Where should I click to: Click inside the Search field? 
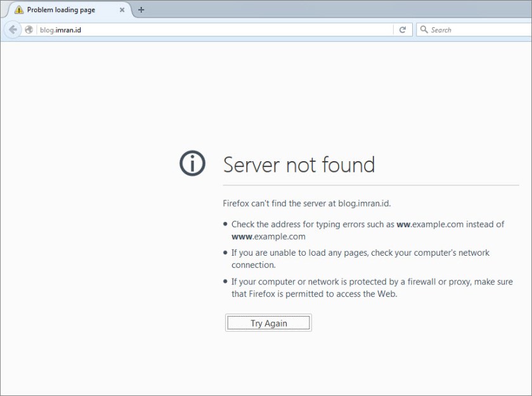(469, 29)
